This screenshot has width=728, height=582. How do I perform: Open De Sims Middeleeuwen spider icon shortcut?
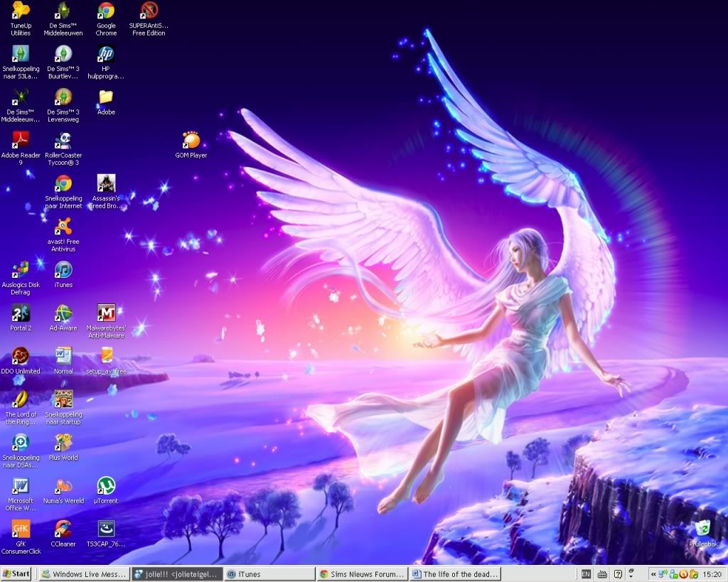pyautogui.click(x=21, y=105)
